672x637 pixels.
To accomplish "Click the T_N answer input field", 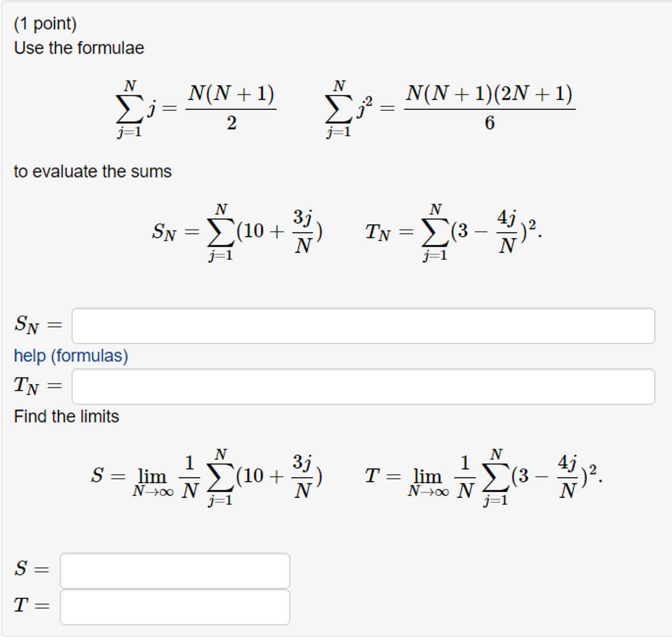I will coord(363,386).
